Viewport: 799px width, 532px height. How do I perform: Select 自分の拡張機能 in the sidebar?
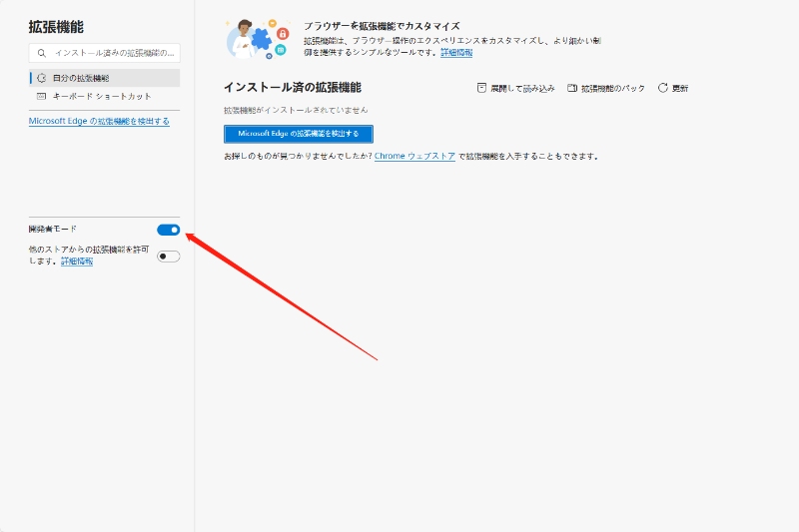[105, 78]
